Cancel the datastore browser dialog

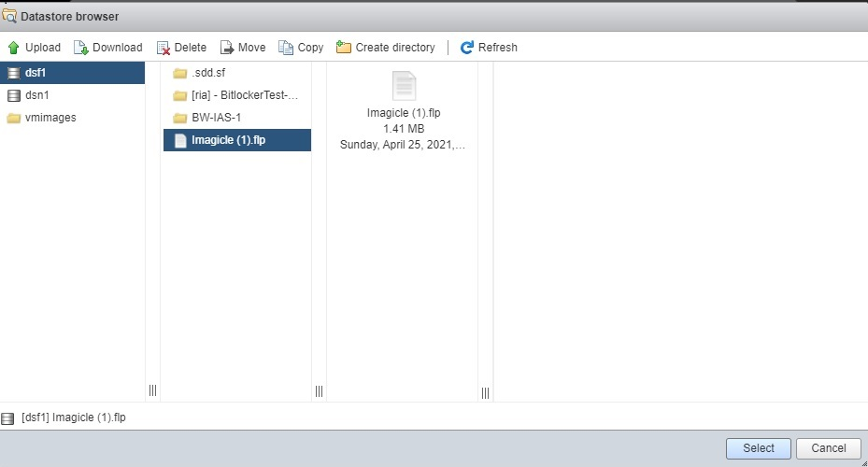pyautogui.click(x=828, y=448)
